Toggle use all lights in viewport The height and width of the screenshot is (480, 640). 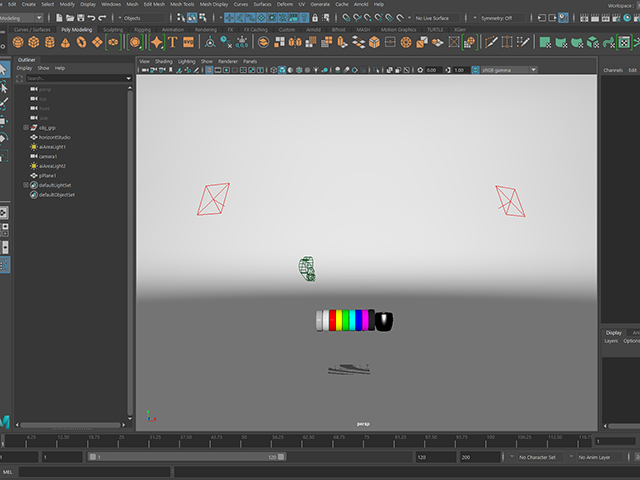tap(316, 70)
